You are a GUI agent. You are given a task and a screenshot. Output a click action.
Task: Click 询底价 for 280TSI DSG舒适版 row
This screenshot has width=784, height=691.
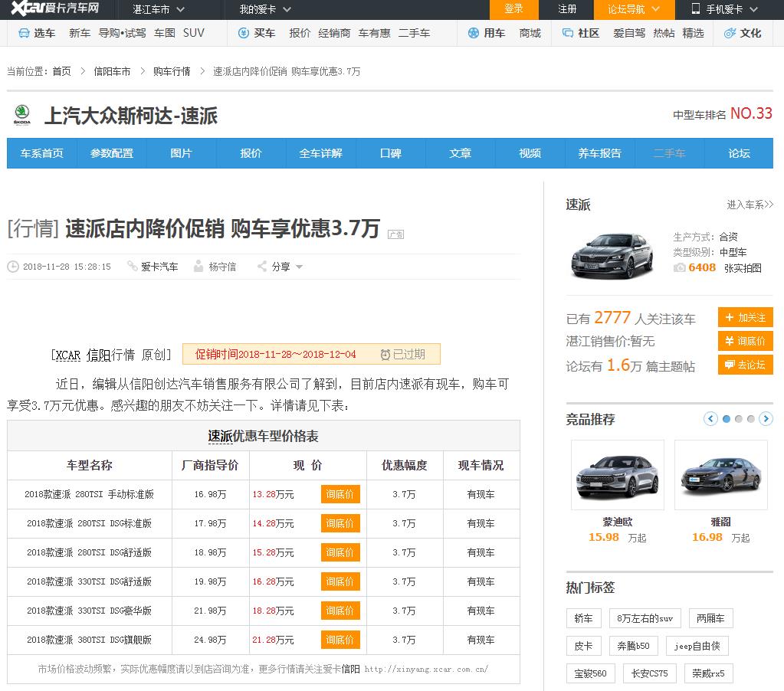(x=340, y=552)
